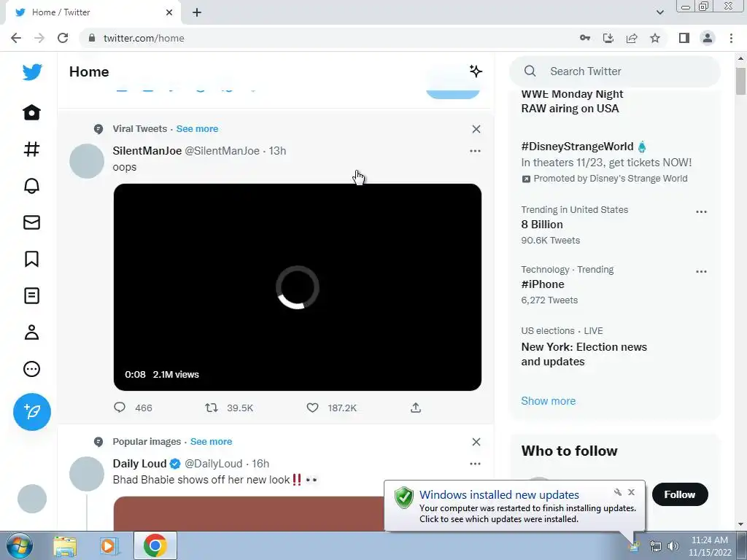Click See more beside Viral Tweets
The image size is (747, 560).
[197, 128]
